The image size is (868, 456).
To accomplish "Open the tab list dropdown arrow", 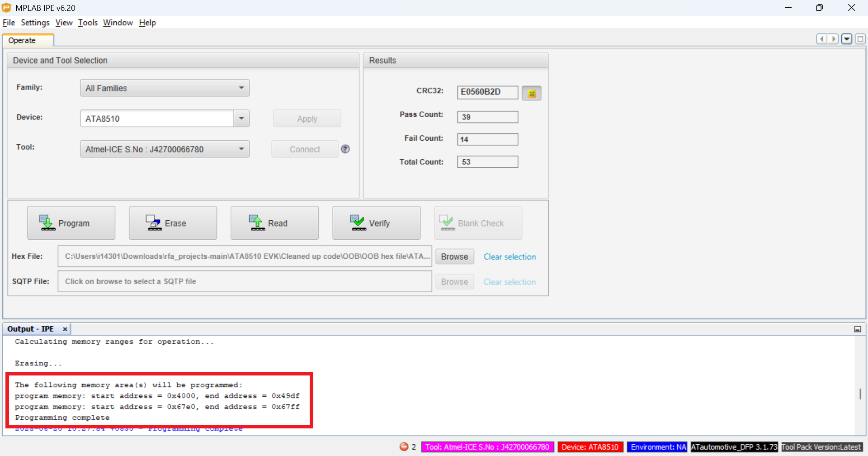I will (x=847, y=39).
